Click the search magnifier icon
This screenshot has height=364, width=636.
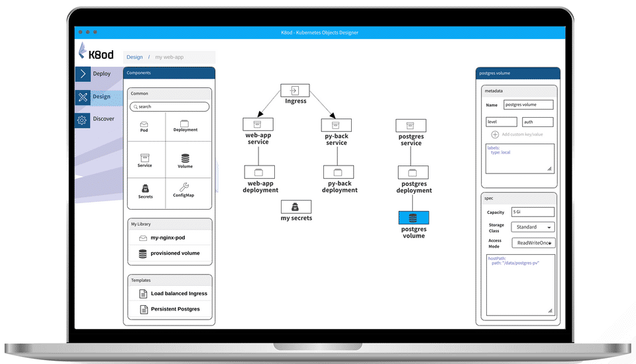pyautogui.click(x=135, y=107)
